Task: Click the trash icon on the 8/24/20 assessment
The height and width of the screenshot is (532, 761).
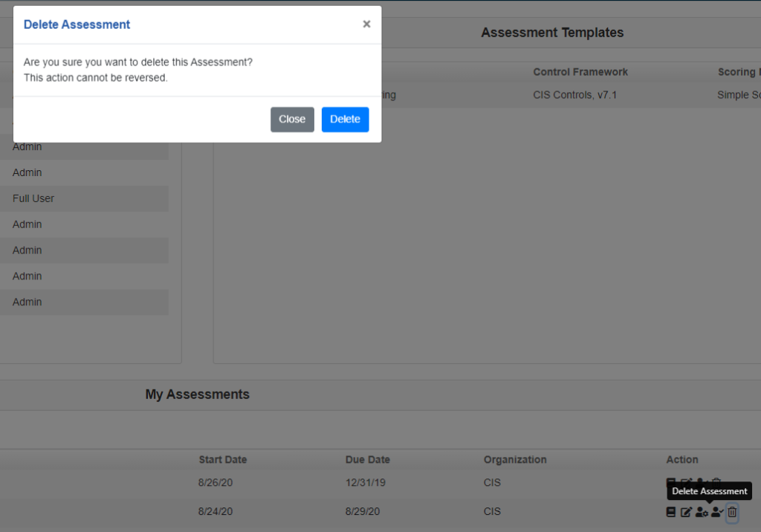Action: (732, 512)
